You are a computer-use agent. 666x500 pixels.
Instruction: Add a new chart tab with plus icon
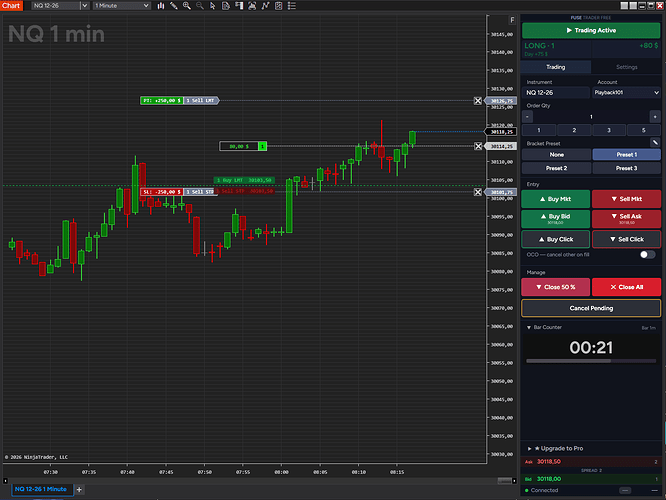[x=79, y=489]
